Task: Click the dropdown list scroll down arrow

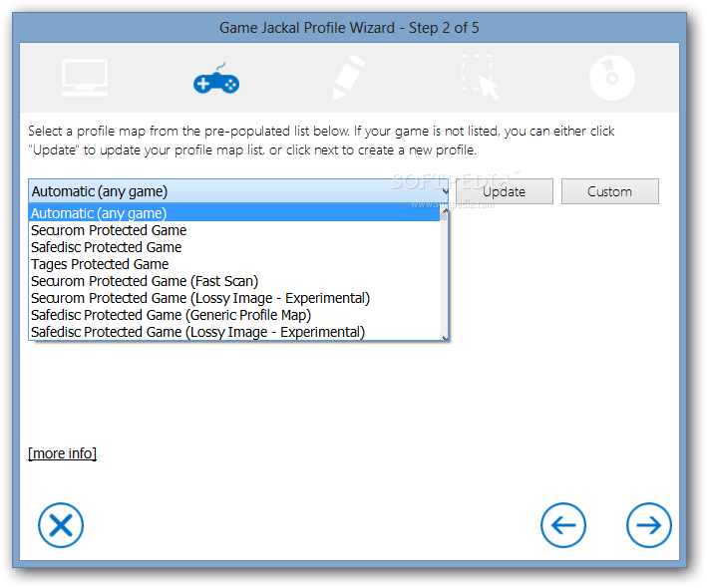Action: click(445, 336)
